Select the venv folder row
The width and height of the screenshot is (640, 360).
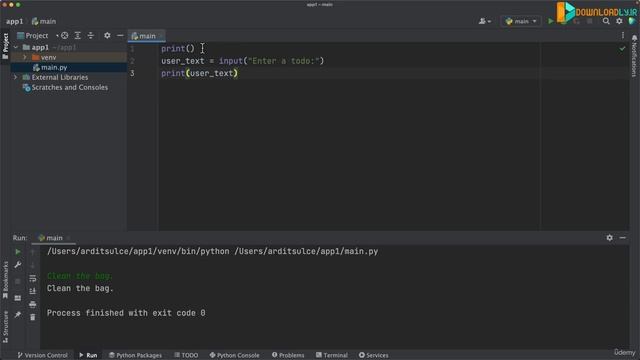(69, 58)
